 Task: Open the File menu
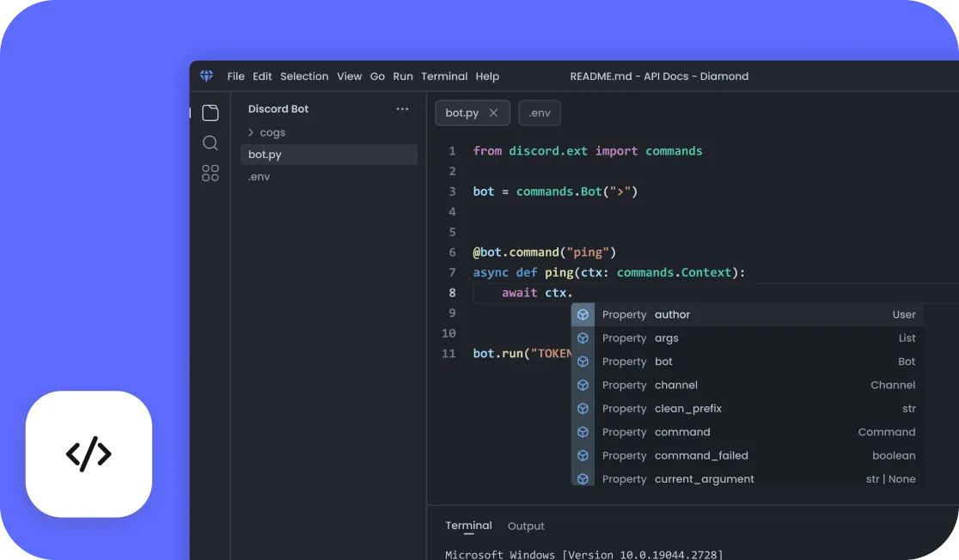(235, 76)
